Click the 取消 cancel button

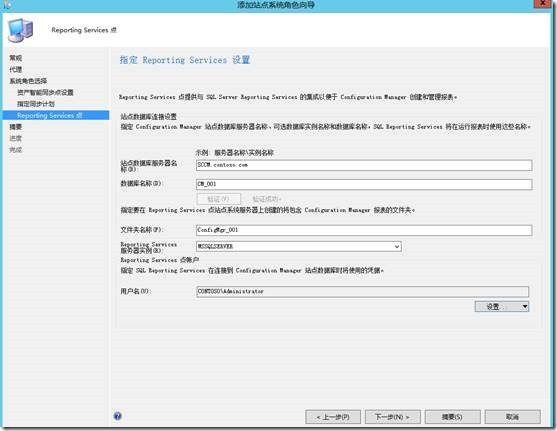(513, 417)
